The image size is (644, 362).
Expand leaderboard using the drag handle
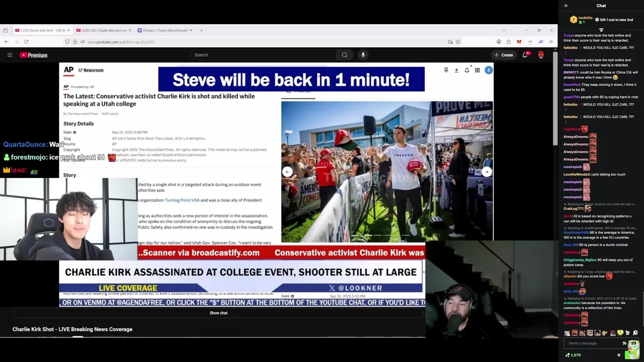coord(601,30)
